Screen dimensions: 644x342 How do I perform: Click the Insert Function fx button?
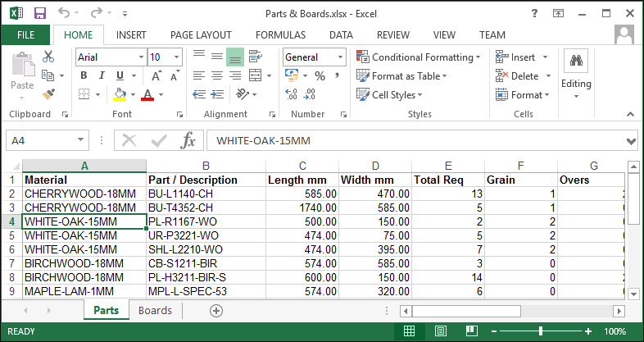(188, 140)
